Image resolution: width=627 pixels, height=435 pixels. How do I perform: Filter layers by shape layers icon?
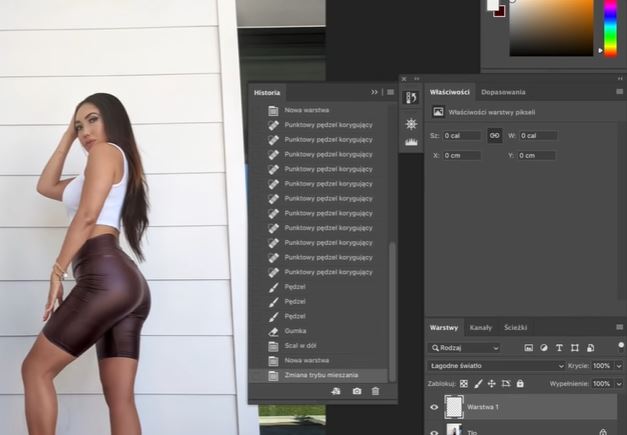(575, 348)
